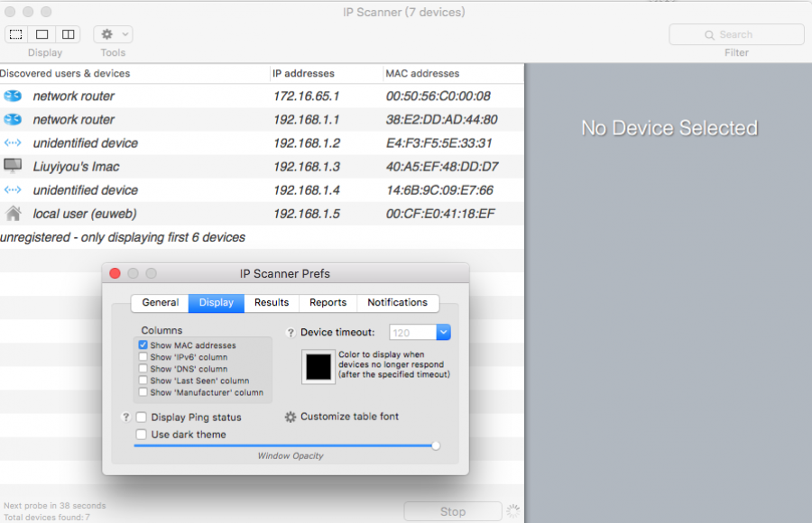Uncheck Show MAC addresses
Image resolution: width=812 pixels, height=523 pixels.
coord(143,344)
